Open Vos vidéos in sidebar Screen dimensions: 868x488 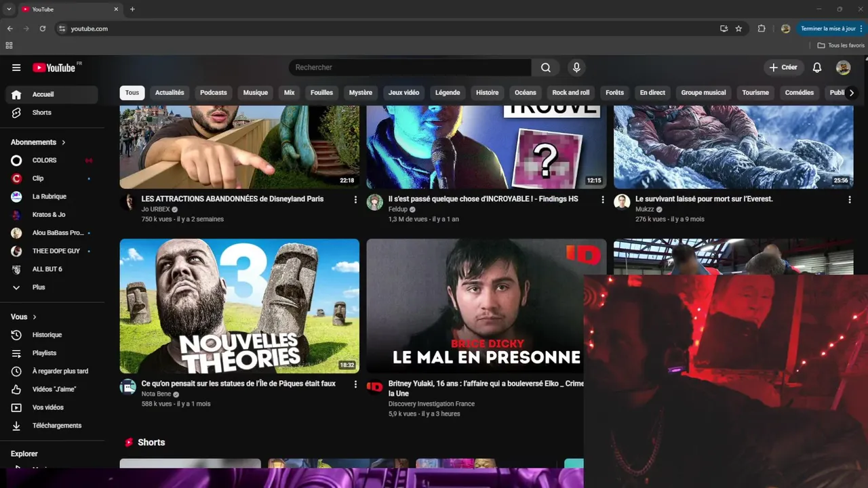point(52,408)
